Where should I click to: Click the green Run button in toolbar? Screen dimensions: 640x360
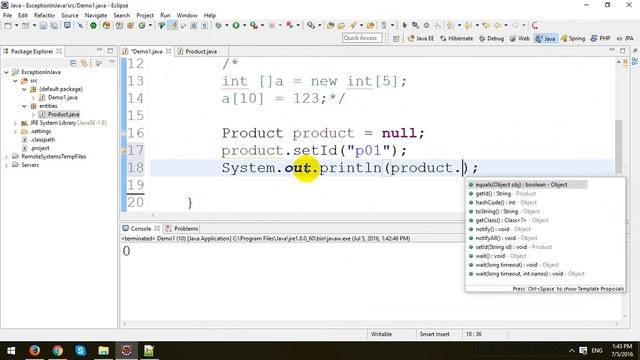click(x=236, y=26)
